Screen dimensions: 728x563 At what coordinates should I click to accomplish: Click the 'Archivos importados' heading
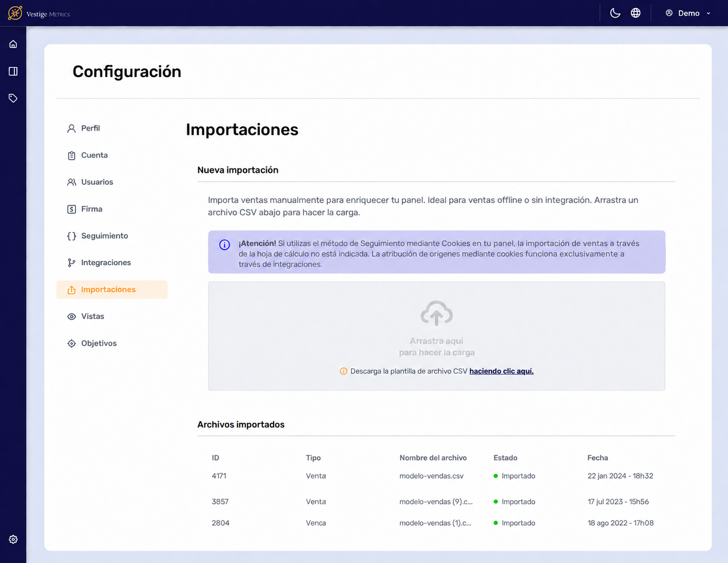tap(241, 425)
